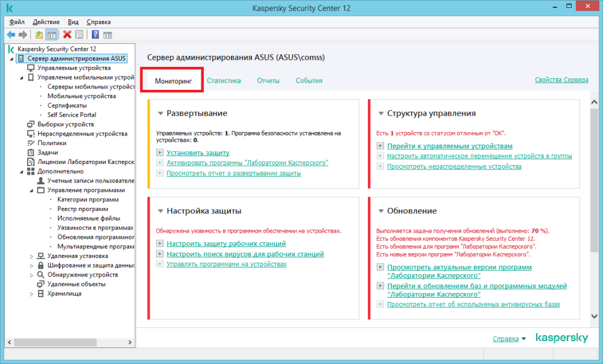Image resolution: width=603 pixels, height=364 pixels.
Task: Click the Forward arrow toolbar icon
Action: tap(23, 35)
